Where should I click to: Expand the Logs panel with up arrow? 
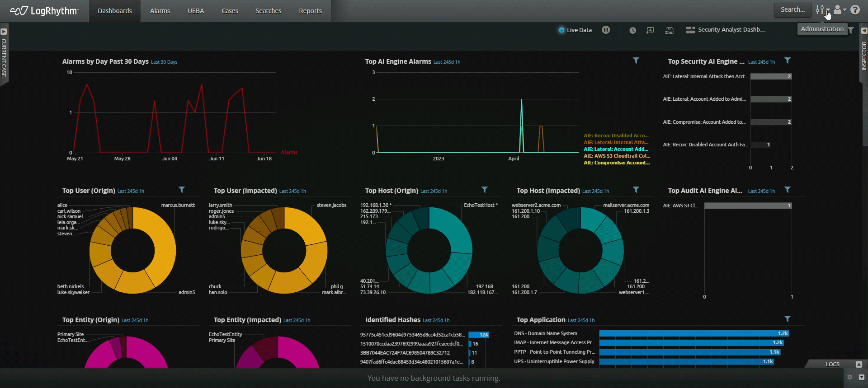tap(859, 364)
